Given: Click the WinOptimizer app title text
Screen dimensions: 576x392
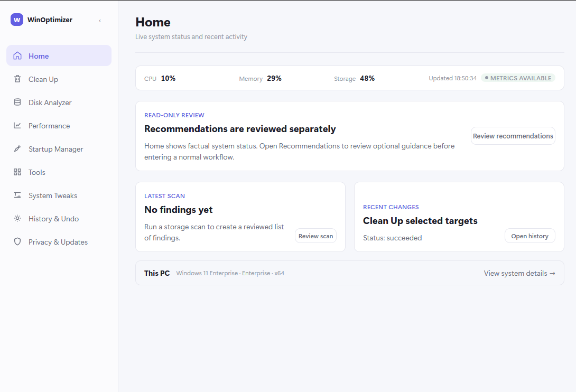Looking at the screenshot, I should [50, 20].
